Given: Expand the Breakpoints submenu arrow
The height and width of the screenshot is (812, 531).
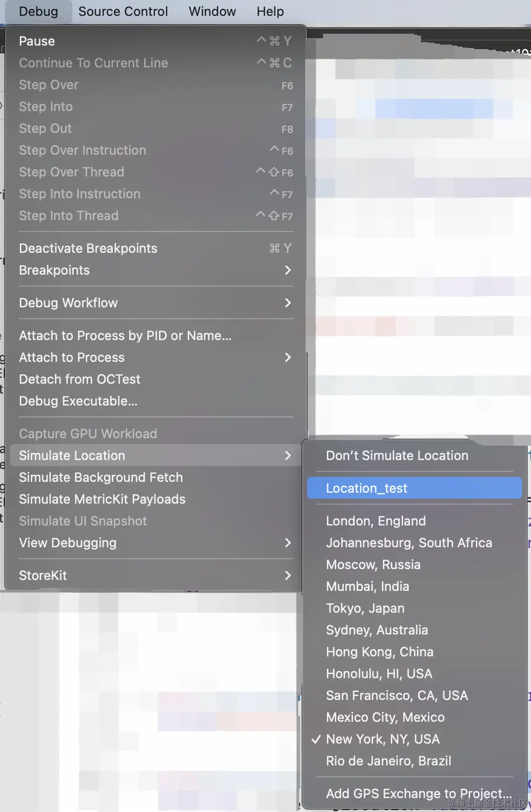Looking at the screenshot, I should click(x=288, y=270).
